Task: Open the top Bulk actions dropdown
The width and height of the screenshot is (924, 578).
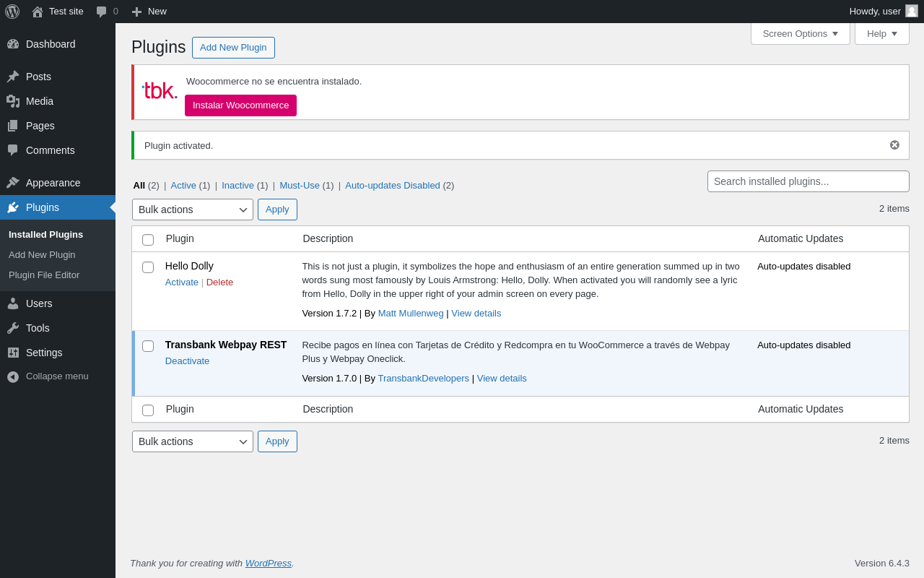Action: point(193,210)
